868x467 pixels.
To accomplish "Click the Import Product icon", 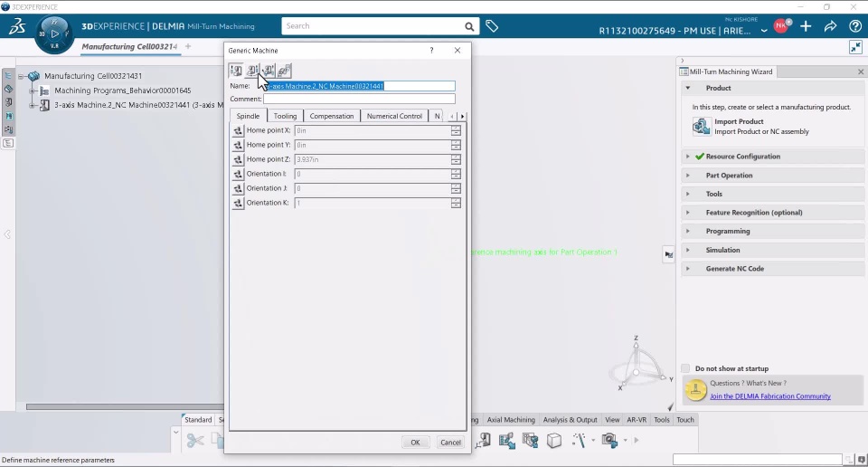I will [702, 127].
